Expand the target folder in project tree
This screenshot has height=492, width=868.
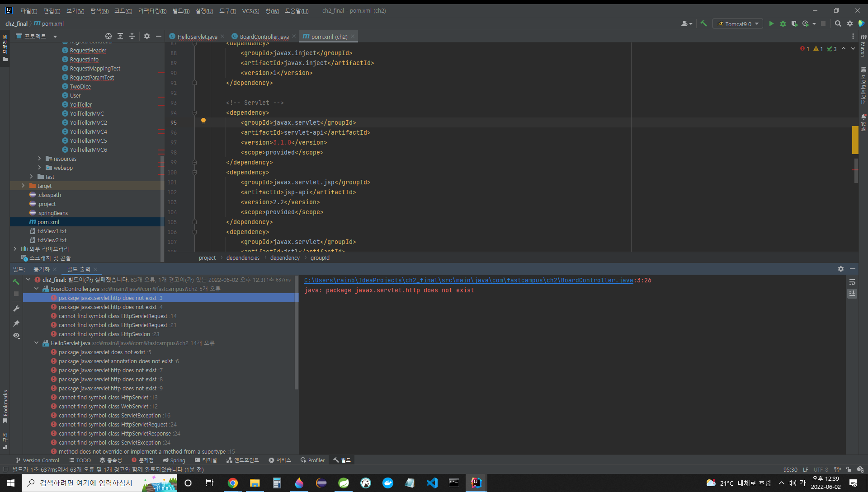23,186
